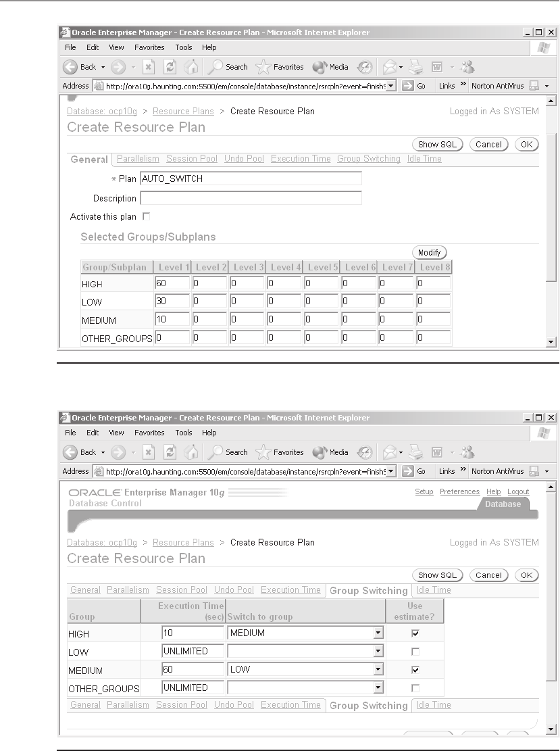The width and height of the screenshot is (560, 751).
Task: Switch to Undo Pool tab in General-tab window
Action: click(x=244, y=159)
